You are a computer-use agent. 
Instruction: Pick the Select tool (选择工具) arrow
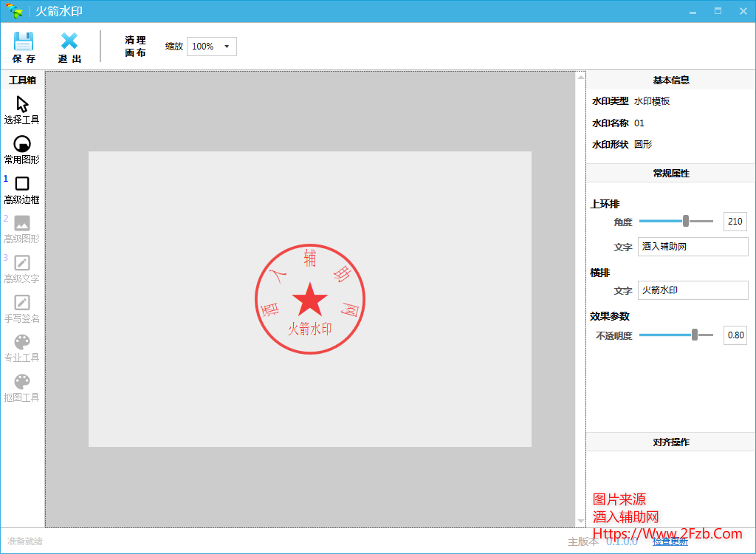click(x=22, y=104)
